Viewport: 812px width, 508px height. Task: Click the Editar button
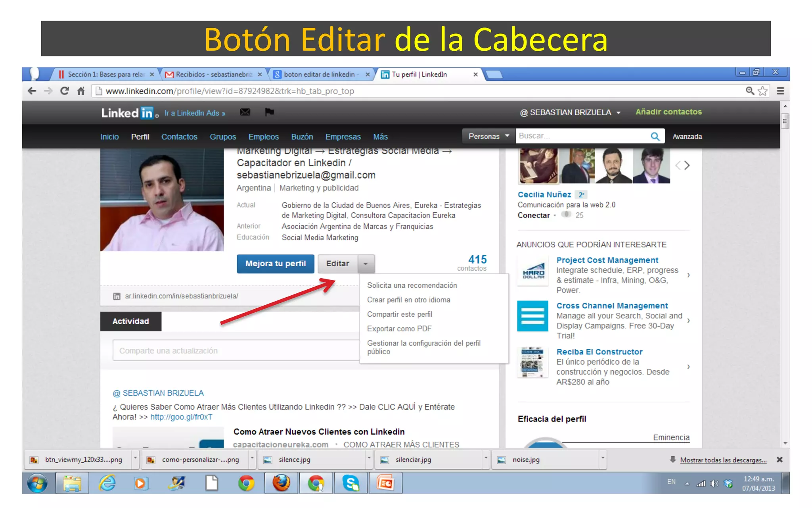tap(337, 264)
